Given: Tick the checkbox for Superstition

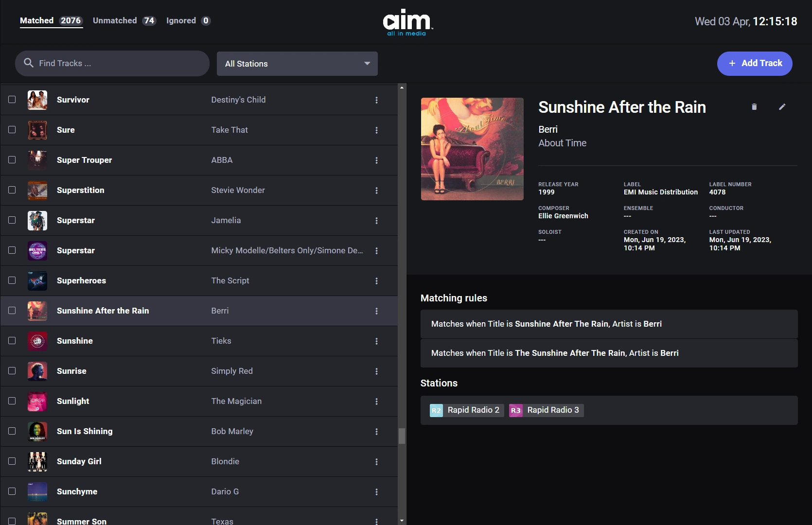Looking at the screenshot, I should click(x=12, y=190).
